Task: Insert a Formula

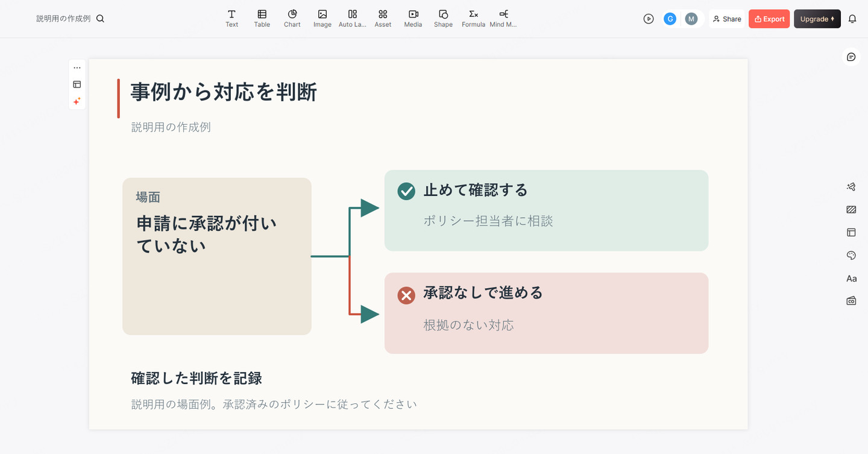Action: pos(473,19)
